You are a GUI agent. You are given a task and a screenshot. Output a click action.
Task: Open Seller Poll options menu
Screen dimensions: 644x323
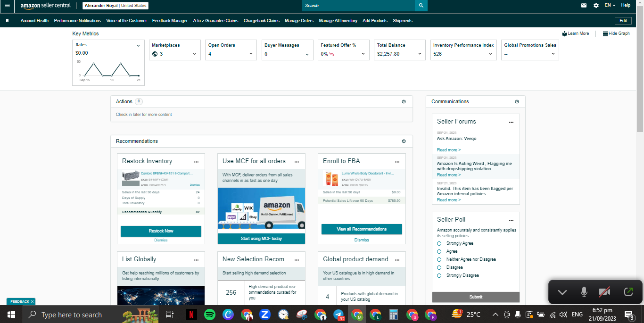pyautogui.click(x=511, y=220)
